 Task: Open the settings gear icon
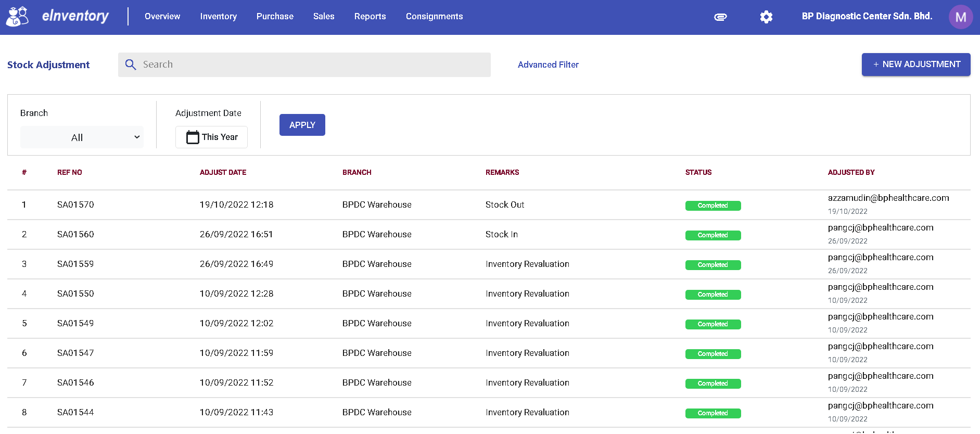pos(766,17)
